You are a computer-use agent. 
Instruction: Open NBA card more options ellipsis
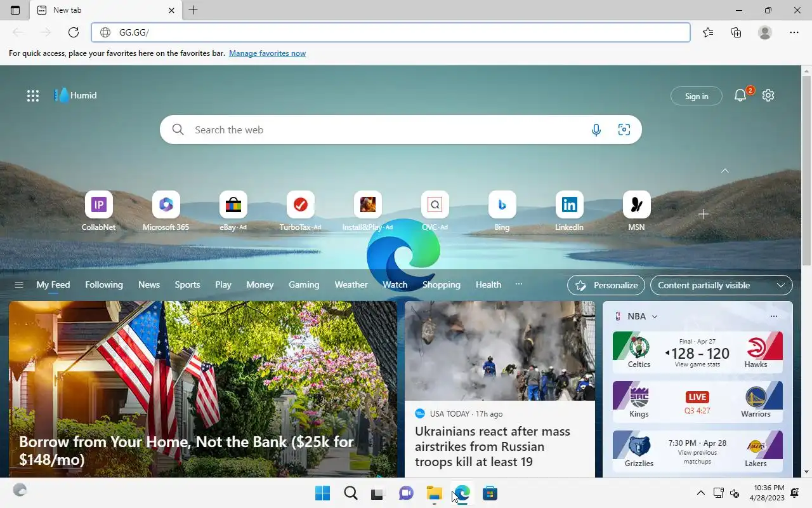(773, 316)
